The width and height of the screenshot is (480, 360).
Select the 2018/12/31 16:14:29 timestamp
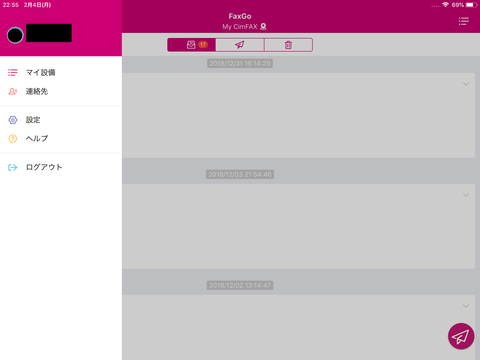tap(240, 63)
